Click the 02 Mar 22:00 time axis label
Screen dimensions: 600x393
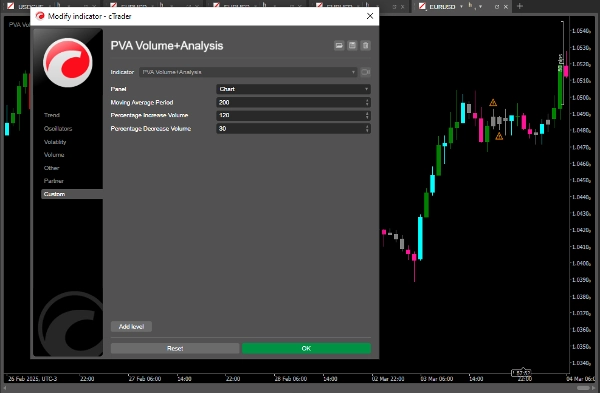(388, 379)
